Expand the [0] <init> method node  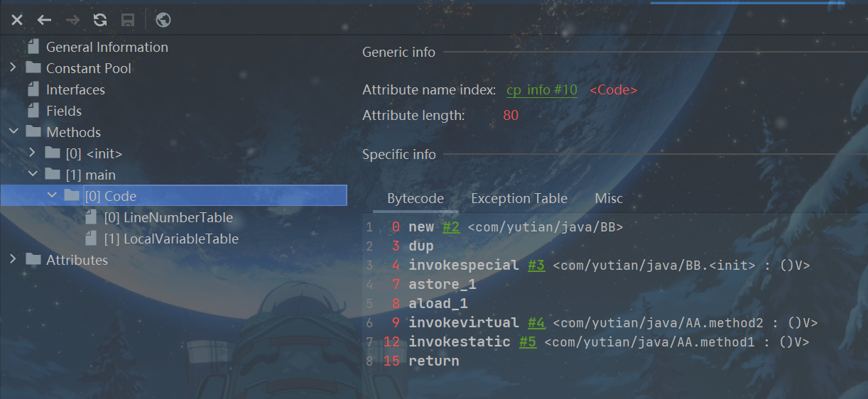pyautogui.click(x=32, y=153)
